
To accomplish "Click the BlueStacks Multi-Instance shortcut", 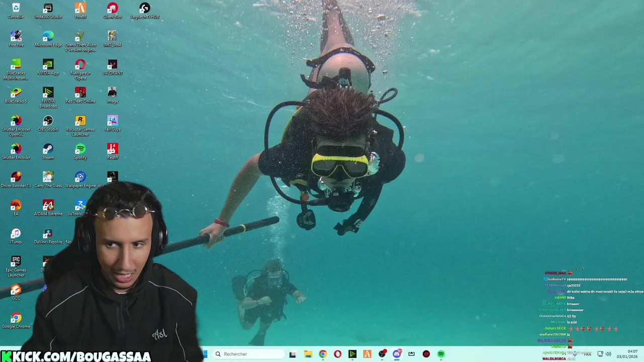I will (x=16, y=70).
